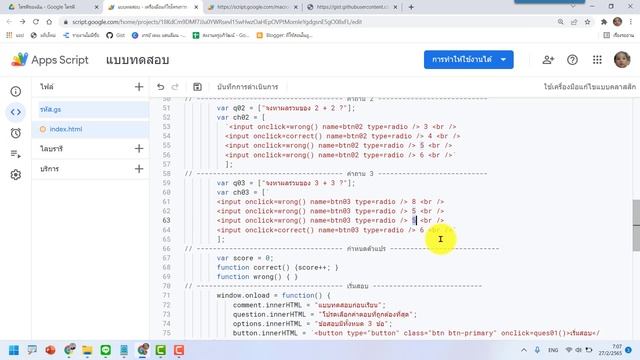640x360 pixels.
Task: Open Triggers alarm clock icon
Action: point(16,133)
